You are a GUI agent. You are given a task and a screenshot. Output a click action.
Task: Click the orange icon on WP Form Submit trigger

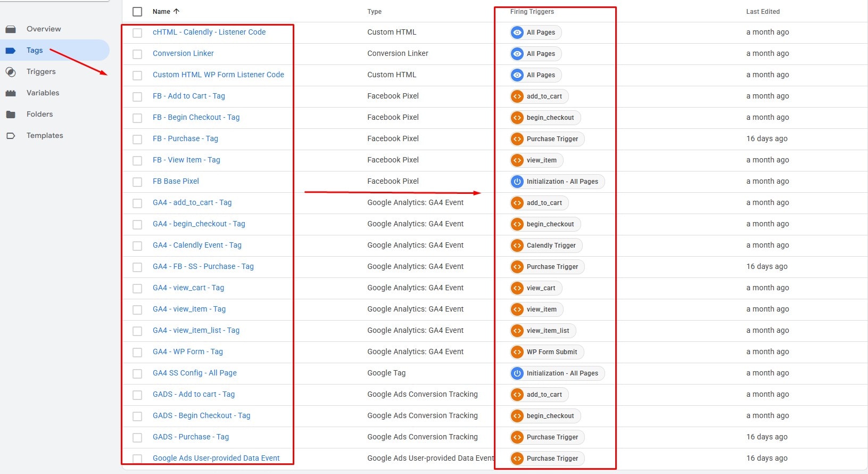click(517, 352)
